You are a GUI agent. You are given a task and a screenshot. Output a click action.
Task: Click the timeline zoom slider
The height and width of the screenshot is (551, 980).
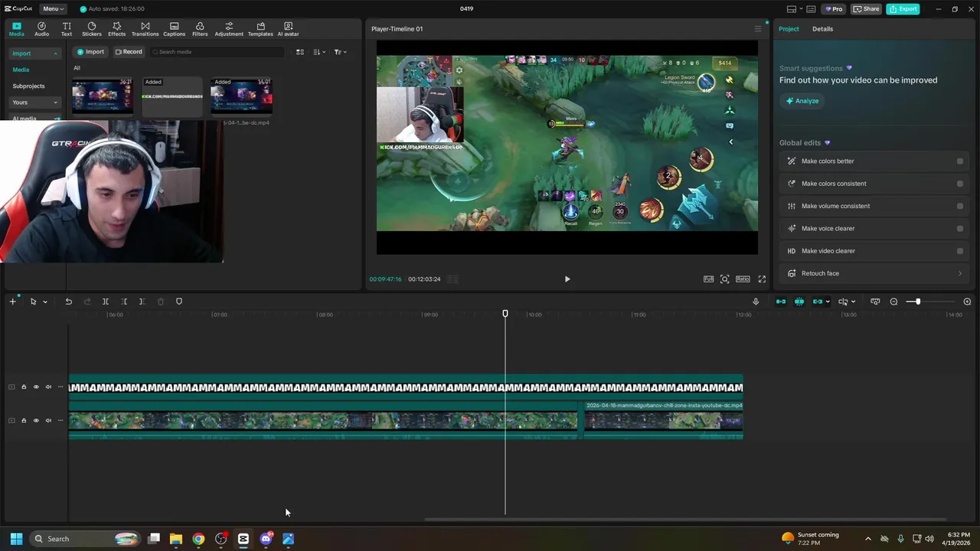tap(918, 302)
